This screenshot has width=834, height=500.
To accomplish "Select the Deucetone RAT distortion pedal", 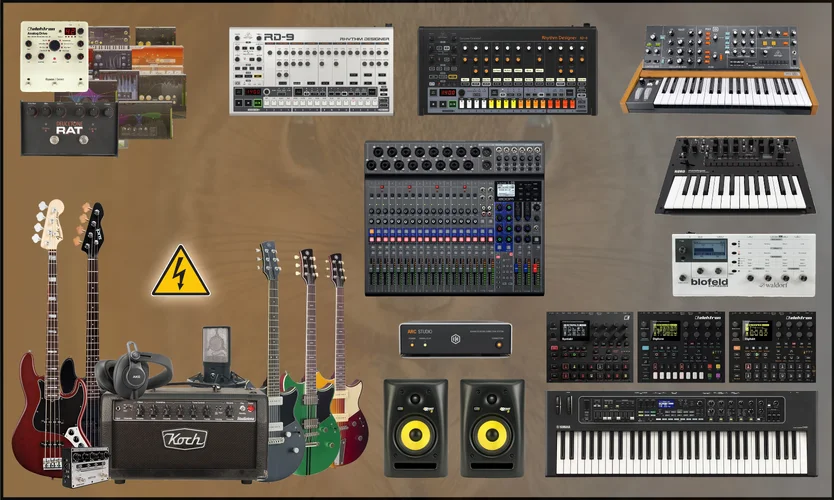I will [69, 129].
